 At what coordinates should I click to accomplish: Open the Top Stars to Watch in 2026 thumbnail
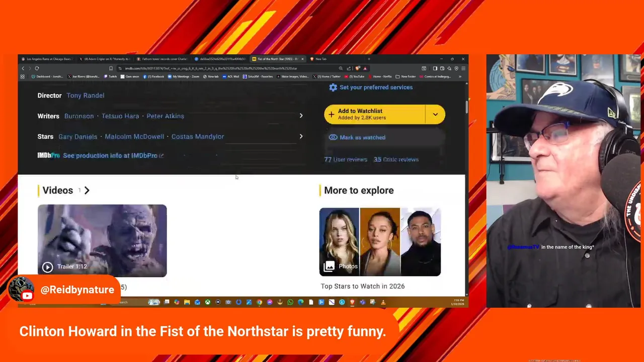coord(380,242)
